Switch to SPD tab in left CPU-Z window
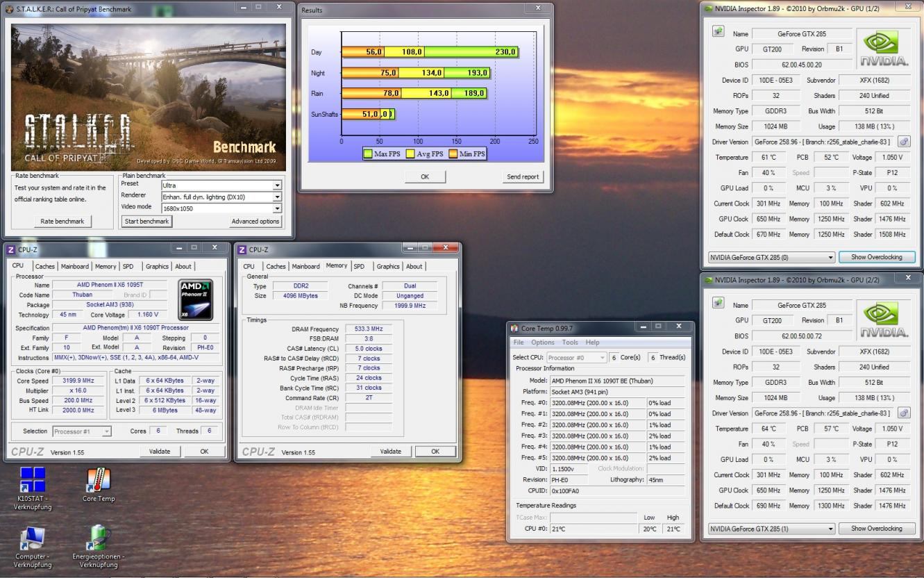This screenshot has height=578, width=924. (x=128, y=266)
